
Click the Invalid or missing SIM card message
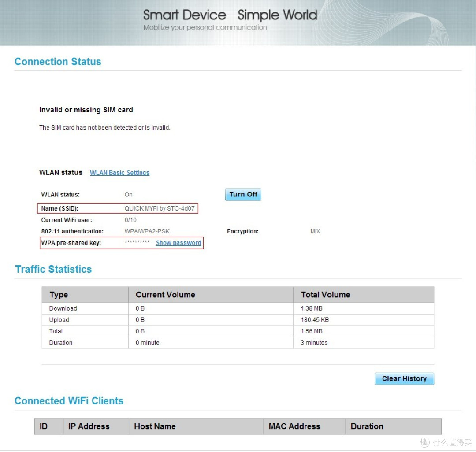[x=86, y=110]
